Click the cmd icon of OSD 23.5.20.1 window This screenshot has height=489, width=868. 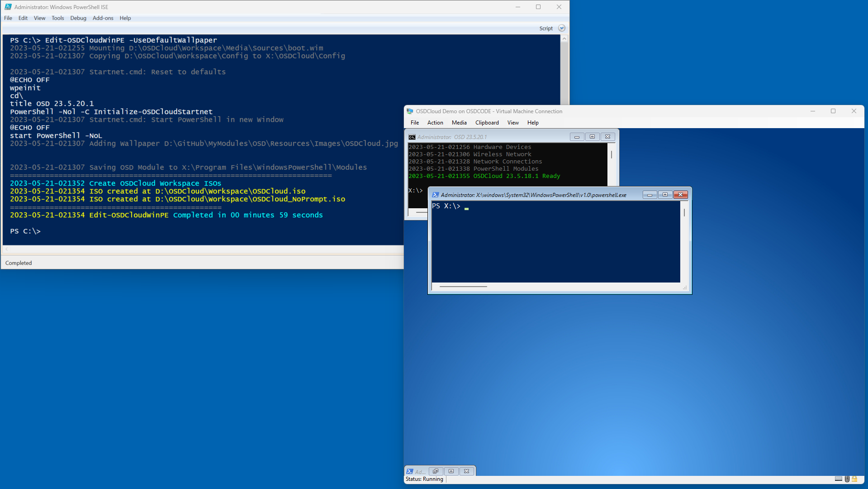(x=412, y=137)
